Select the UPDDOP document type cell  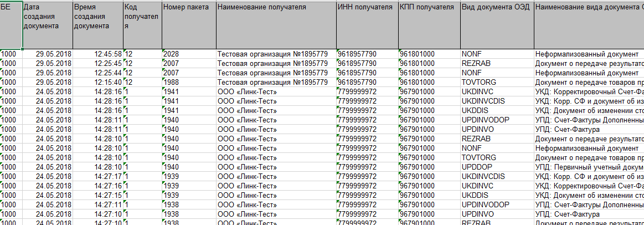(497, 167)
